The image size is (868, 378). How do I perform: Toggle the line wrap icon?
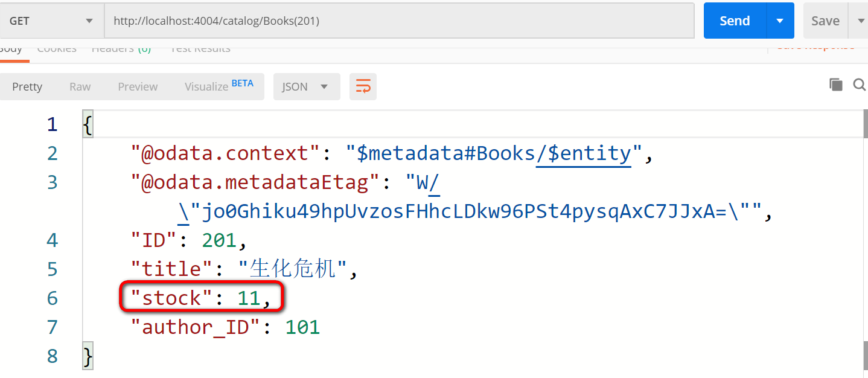point(363,86)
